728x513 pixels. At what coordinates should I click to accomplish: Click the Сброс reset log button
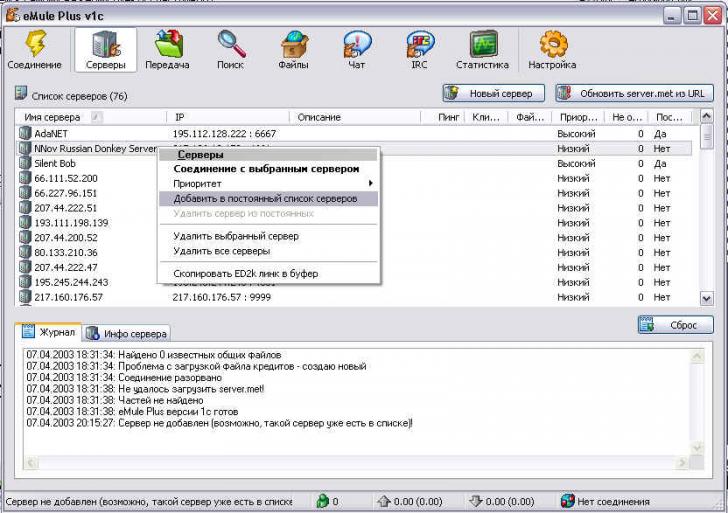(x=676, y=326)
